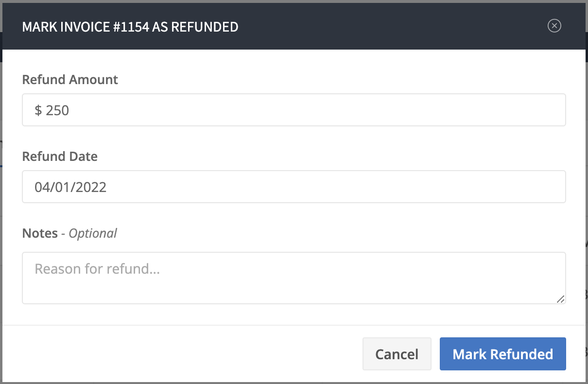Click the italic "Optional" text

pyautogui.click(x=93, y=233)
